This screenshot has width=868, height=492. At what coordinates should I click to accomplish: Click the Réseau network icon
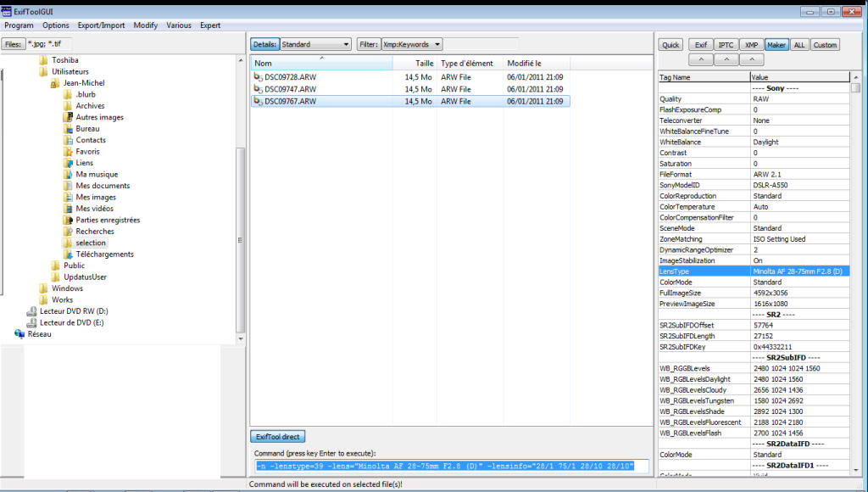pyautogui.click(x=19, y=334)
